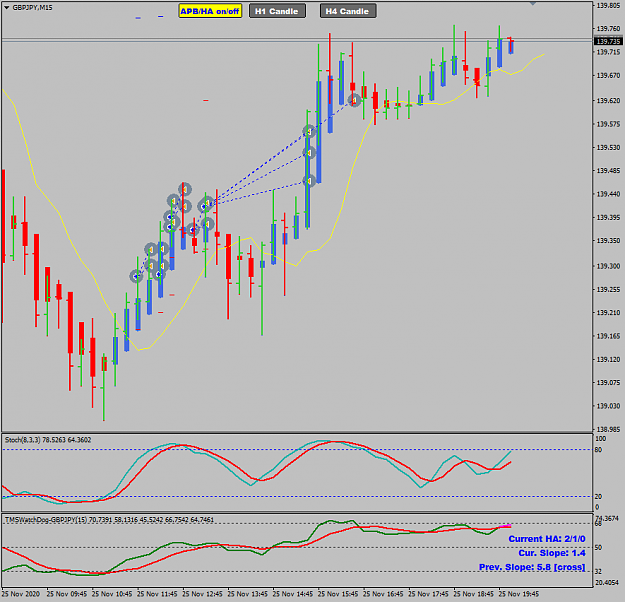The width and height of the screenshot is (625, 602).
Task: Click the 139.485 price scale label
Action: 608,171
